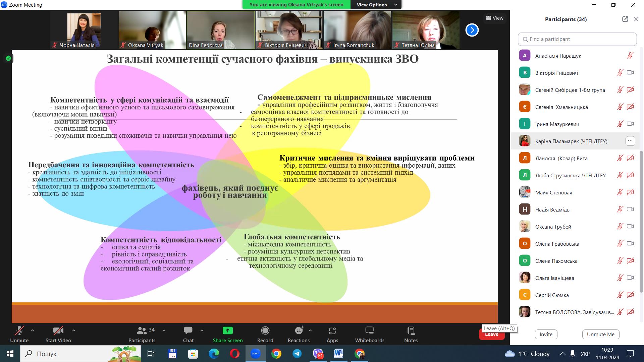Open the Apps panel
The image size is (644, 362).
(x=332, y=335)
